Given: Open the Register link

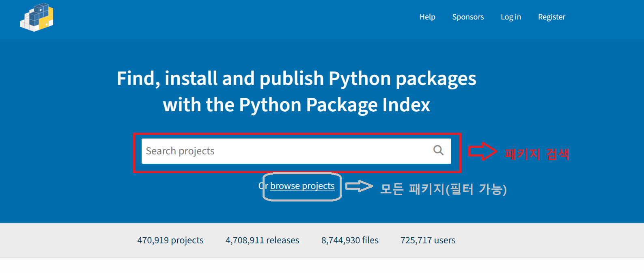Looking at the screenshot, I should point(551,17).
